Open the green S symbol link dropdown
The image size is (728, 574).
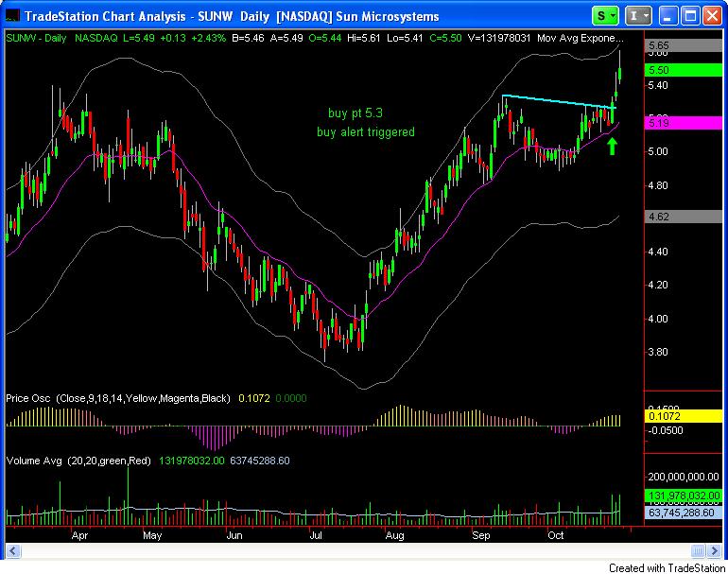[605, 16]
